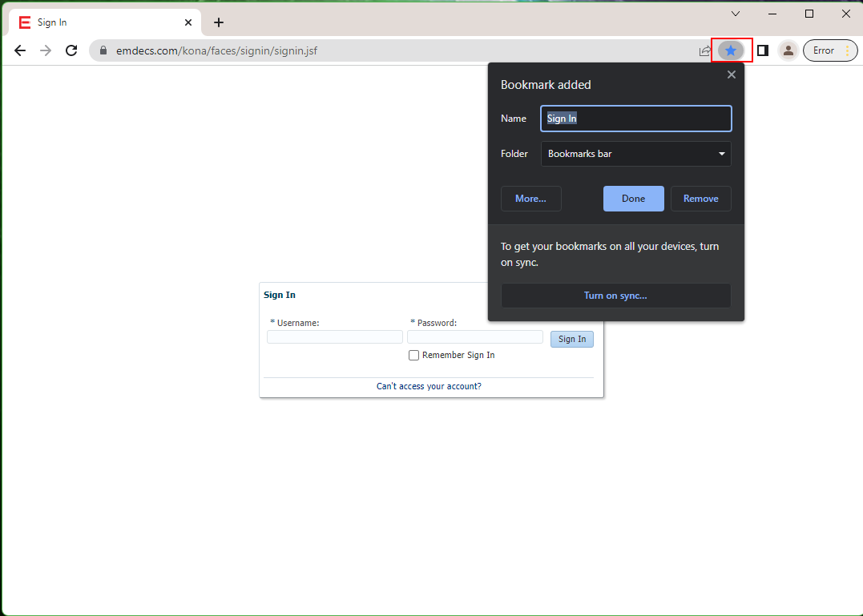
Task: Click the Password input field
Action: pyautogui.click(x=475, y=336)
